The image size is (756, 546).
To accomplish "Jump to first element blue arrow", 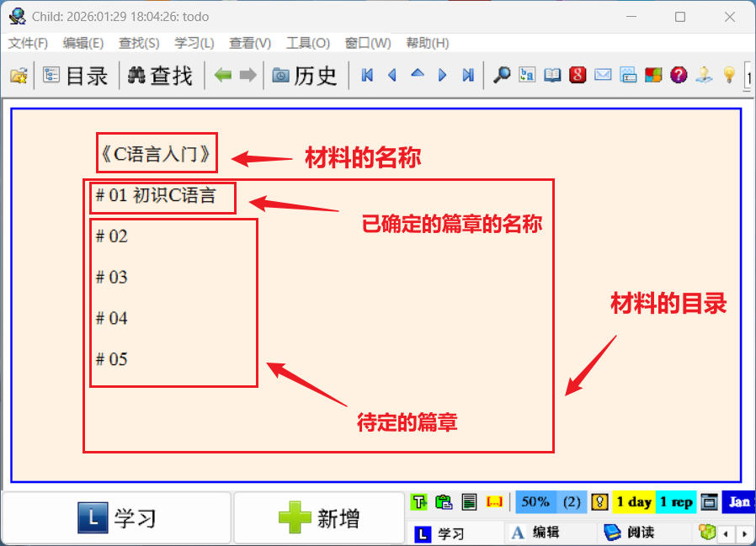I will coord(367,75).
